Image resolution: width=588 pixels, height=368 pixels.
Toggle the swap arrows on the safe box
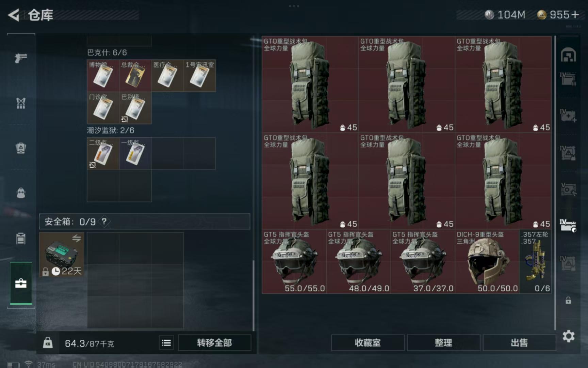(77, 239)
